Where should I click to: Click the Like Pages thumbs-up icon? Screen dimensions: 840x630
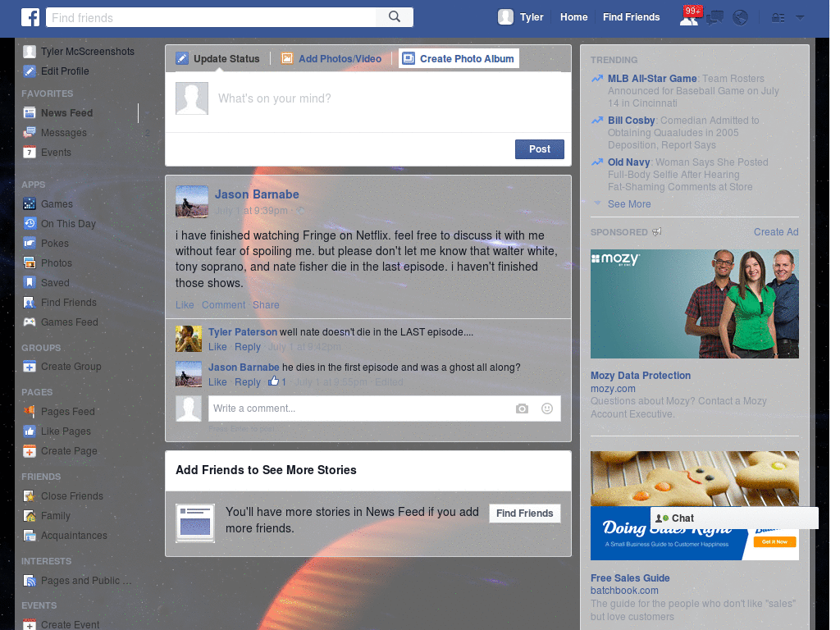click(30, 431)
